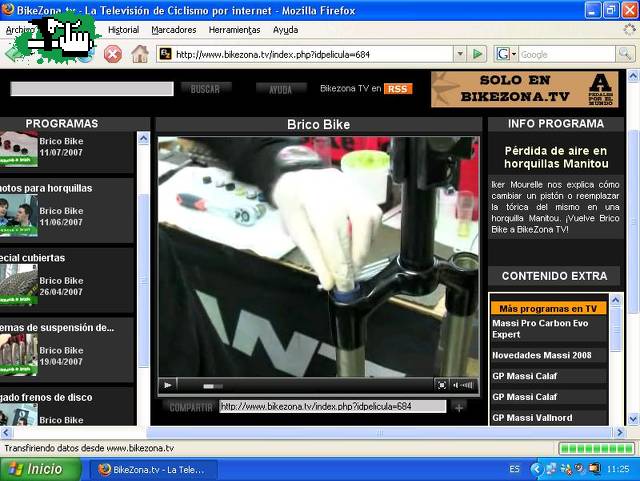Toggle video fullscreen mode
This screenshot has height=481, width=640.
pyautogui.click(x=441, y=385)
